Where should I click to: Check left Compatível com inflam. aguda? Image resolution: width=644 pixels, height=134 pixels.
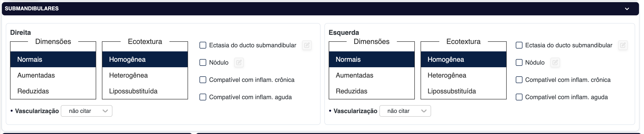point(519,97)
